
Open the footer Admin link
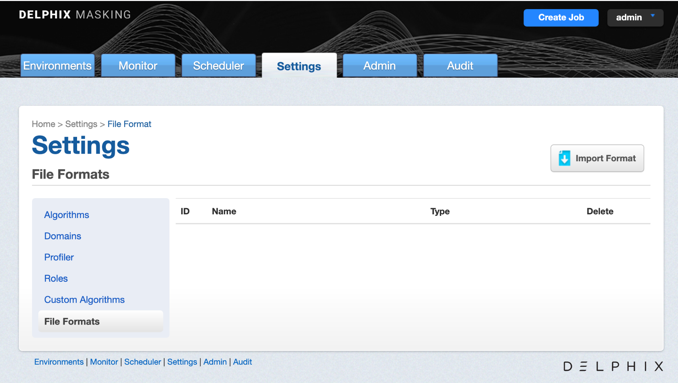pyautogui.click(x=215, y=362)
